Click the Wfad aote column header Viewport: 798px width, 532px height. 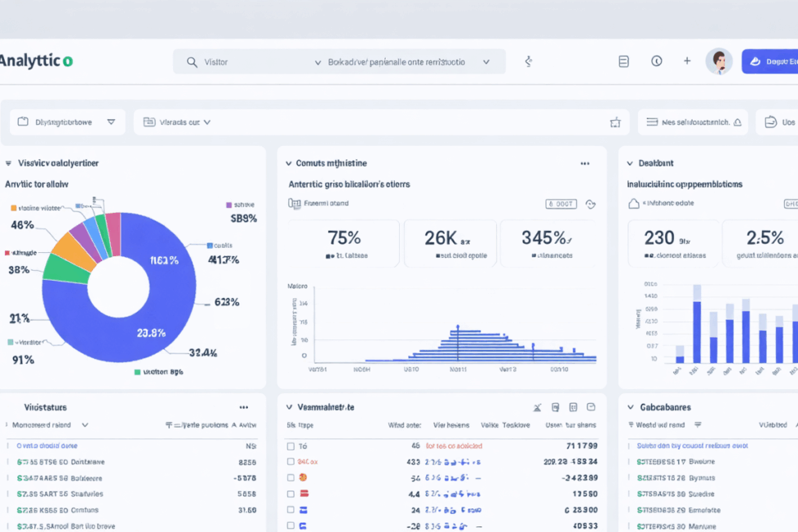tap(405, 425)
